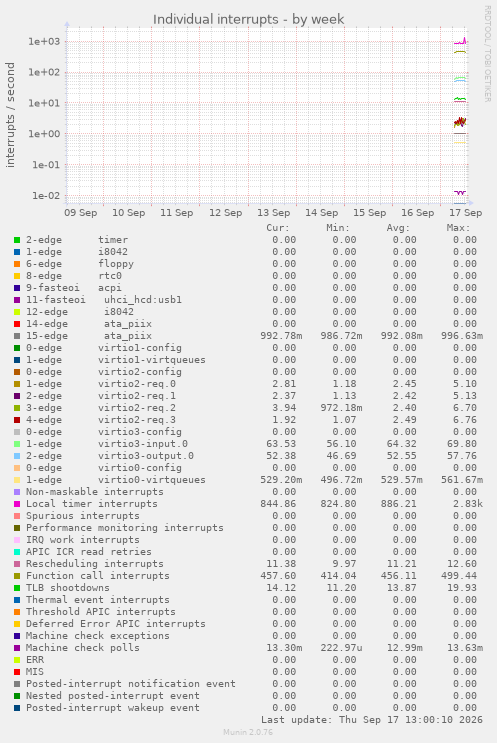This screenshot has width=497, height=743.
Task: Click the 13 Sep axis label
Action: [x=273, y=213]
